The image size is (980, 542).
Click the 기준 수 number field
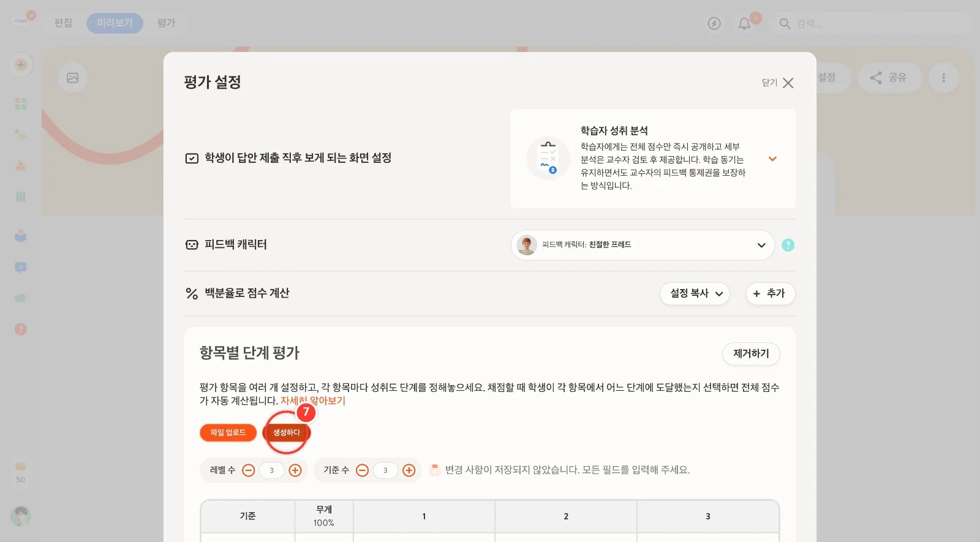click(386, 470)
